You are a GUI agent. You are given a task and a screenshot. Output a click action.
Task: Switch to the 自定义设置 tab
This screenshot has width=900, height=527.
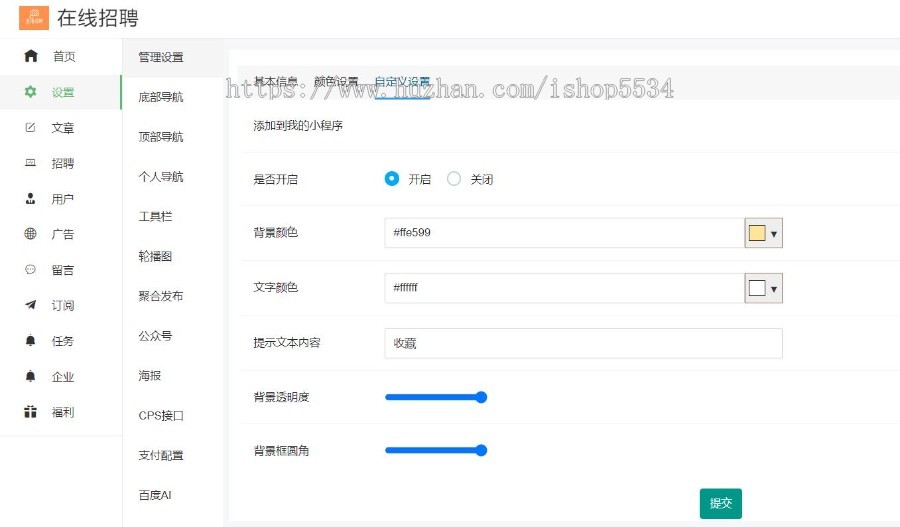pyautogui.click(x=402, y=82)
